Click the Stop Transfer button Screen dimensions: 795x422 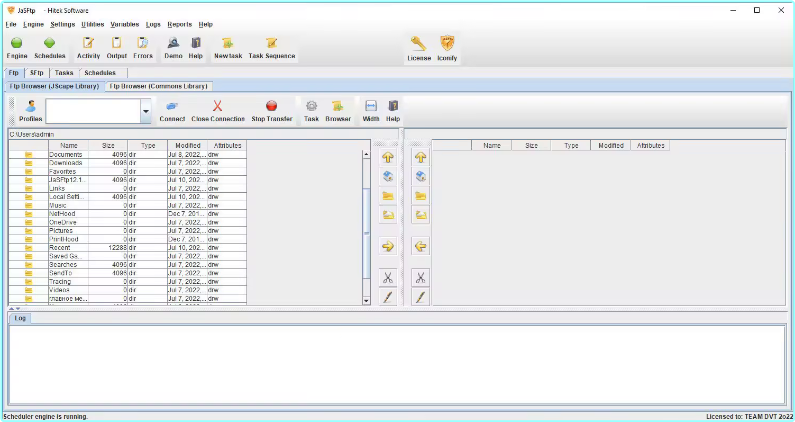click(272, 111)
